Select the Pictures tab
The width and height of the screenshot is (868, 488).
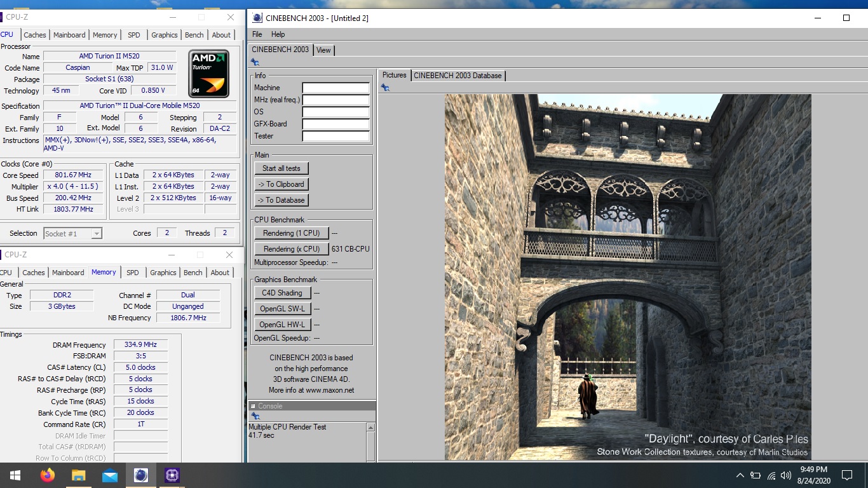[394, 75]
